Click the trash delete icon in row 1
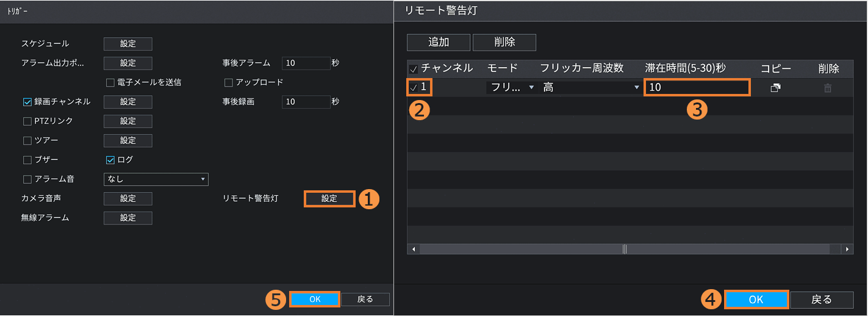Screen dimensions: 868x330 pyautogui.click(x=828, y=88)
